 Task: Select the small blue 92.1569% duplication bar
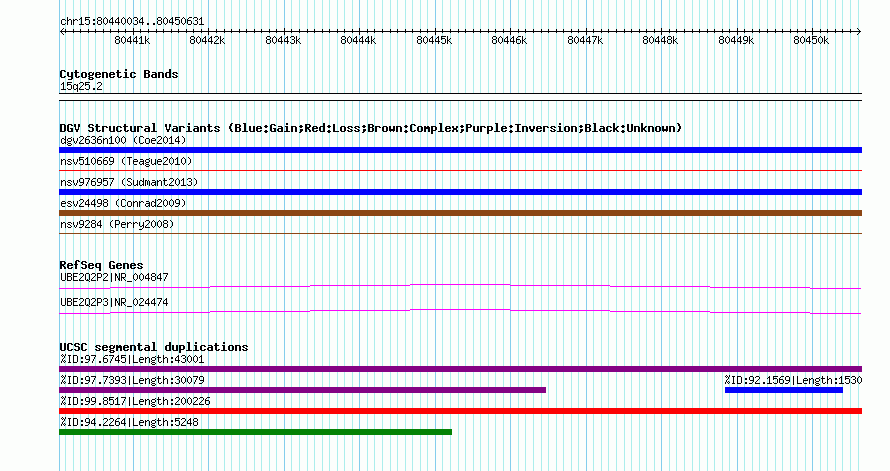click(784, 390)
